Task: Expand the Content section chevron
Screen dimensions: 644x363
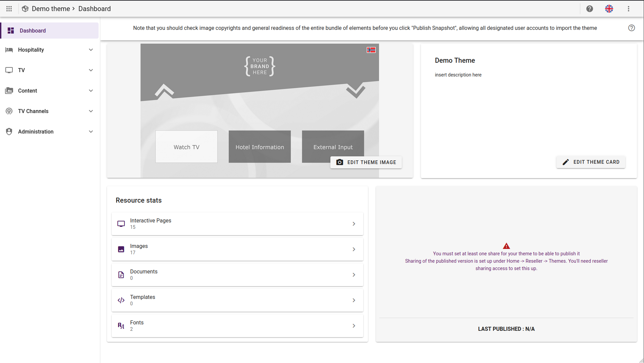Action: [x=91, y=91]
